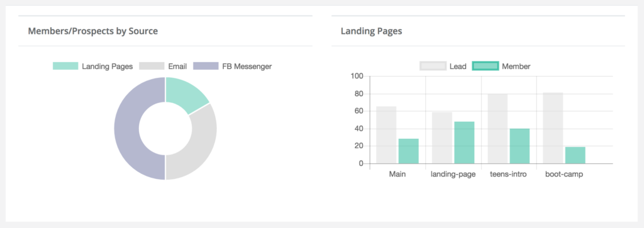Click the Member legend label
Viewport: 644px width, 228px height.
click(516, 67)
